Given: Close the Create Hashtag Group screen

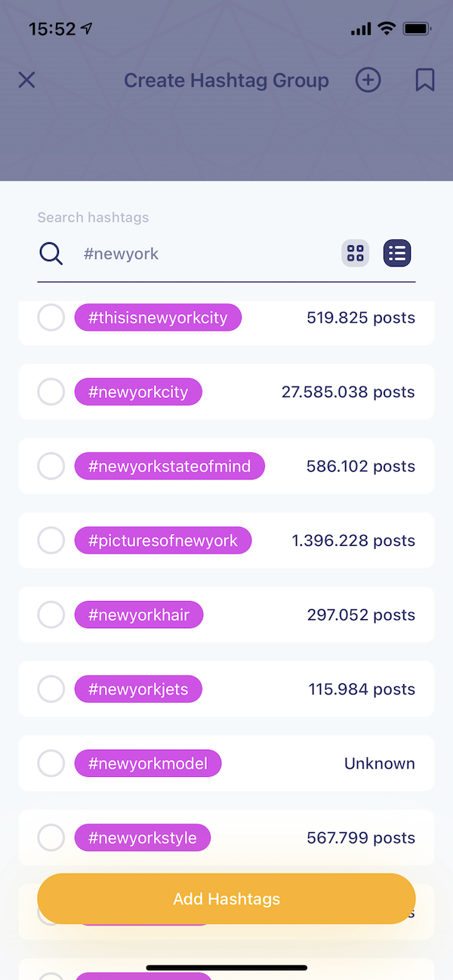Looking at the screenshot, I should tap(26, 80).
